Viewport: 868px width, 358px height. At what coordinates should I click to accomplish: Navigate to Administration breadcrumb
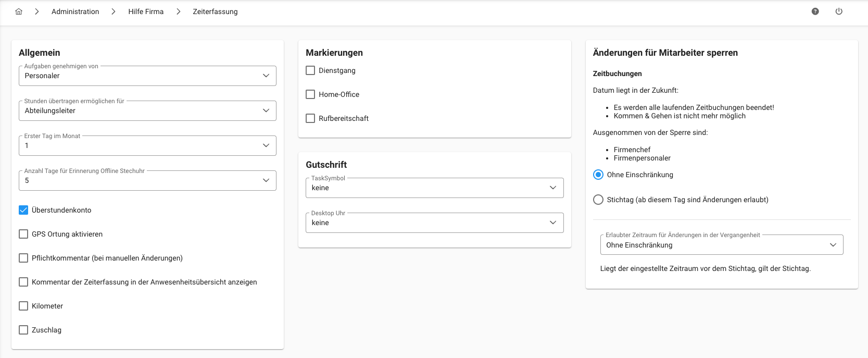[75, 11]
